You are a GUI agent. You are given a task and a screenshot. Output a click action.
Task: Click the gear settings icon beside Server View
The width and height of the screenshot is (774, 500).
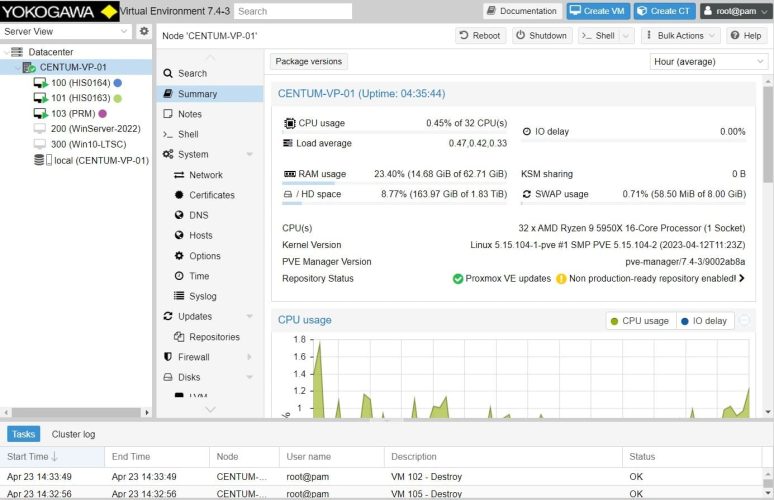click(144, 31)
